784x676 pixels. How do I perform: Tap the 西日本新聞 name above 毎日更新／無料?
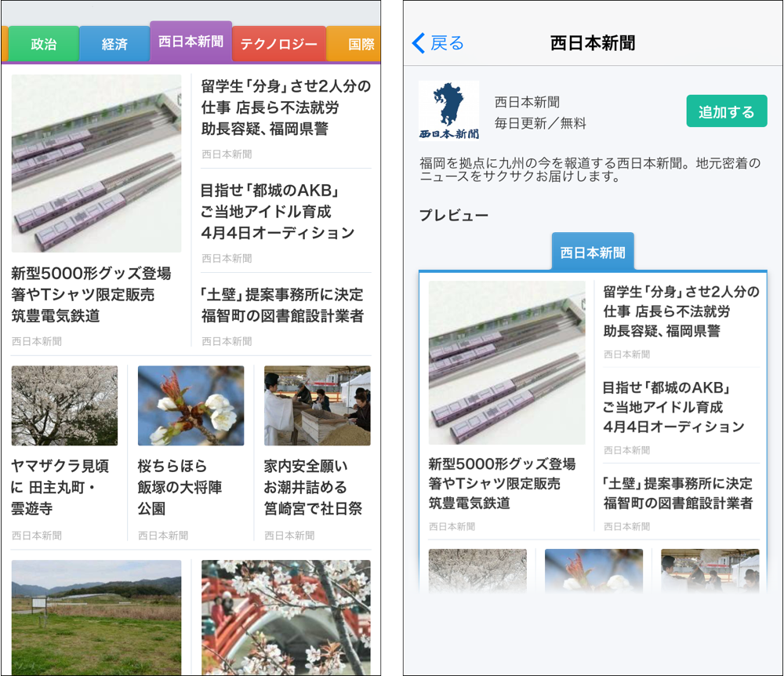click(527, 102)
